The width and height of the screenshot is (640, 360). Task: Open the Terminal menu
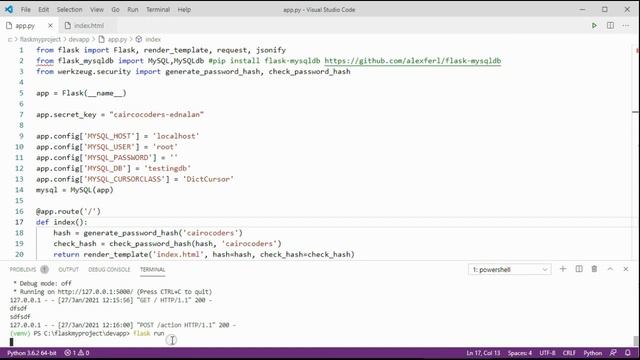click(x=158, y=9)
